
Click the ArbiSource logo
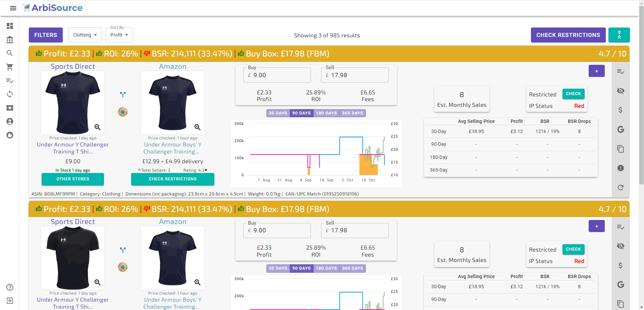52,8
